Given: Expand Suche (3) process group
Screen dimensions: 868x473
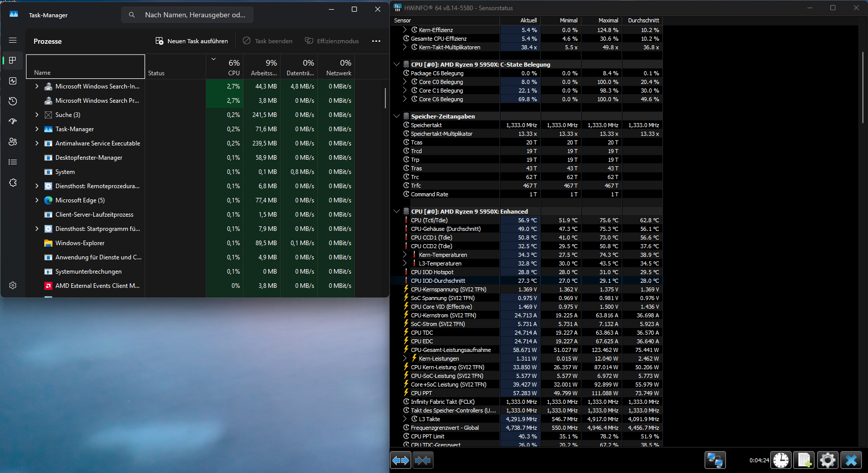Looking at the screenshot, I should [37, 115].
